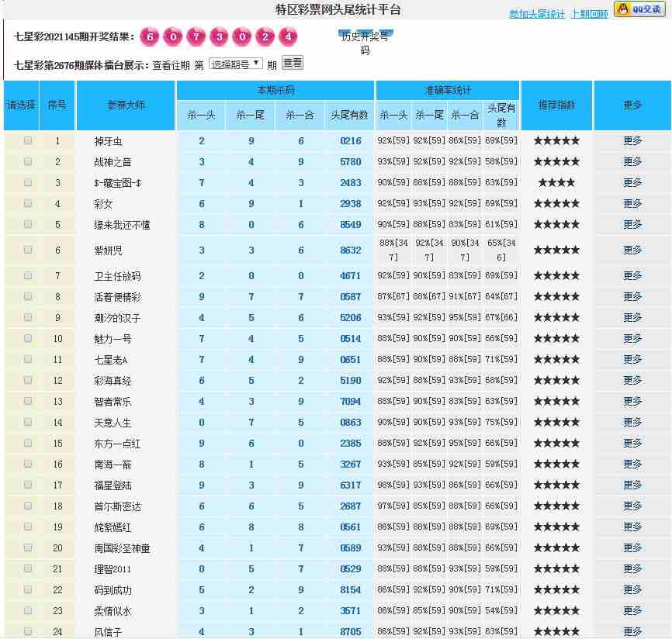Click the pink lottery ball numbered 3
Viewport: 672px width, 639px height.
pos(219,37)
